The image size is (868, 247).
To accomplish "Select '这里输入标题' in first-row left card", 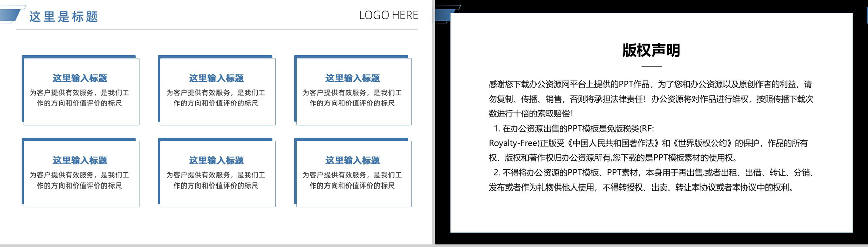I will pyautogui.click(x=80, y=78).
